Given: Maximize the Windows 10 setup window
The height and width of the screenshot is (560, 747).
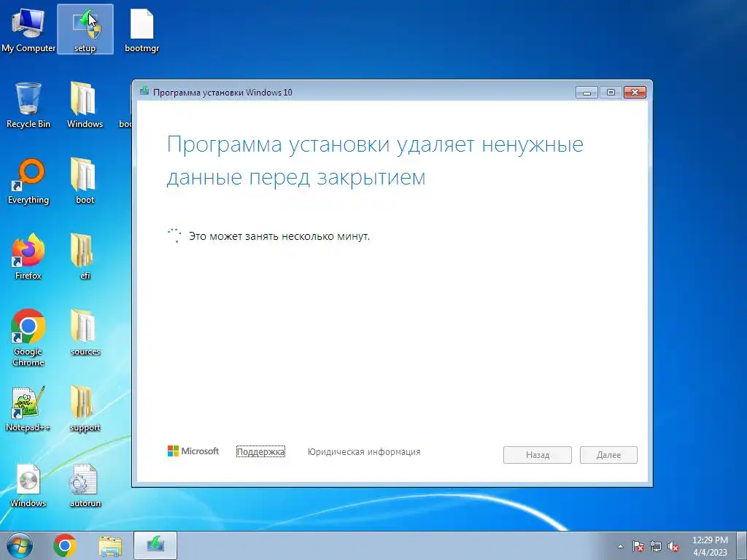Looking at the screenshot, I should tap(611, 93).
